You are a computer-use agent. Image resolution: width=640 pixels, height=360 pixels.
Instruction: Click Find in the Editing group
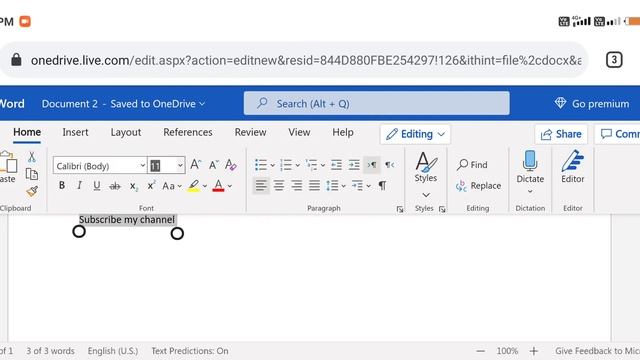[x=472, y=164]
